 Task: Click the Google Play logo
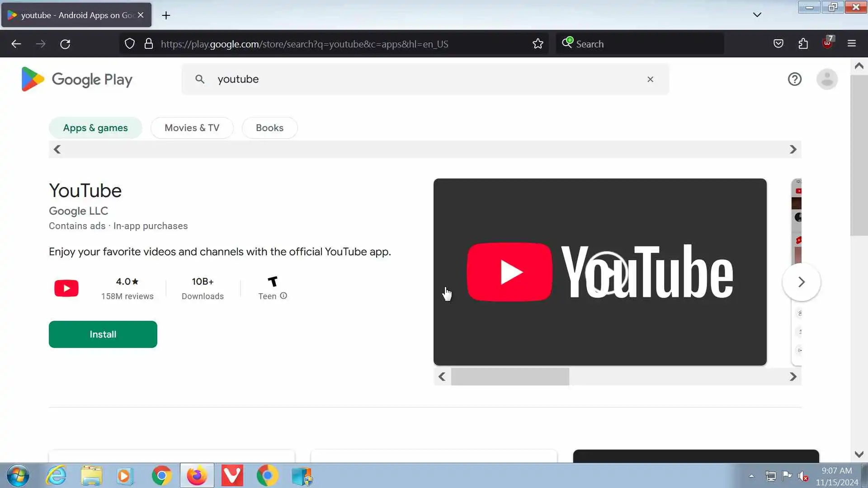[77, 80]
